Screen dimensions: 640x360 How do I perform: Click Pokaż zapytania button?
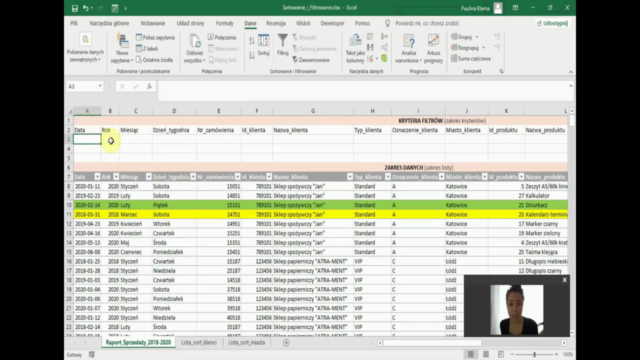pos(155,38)
